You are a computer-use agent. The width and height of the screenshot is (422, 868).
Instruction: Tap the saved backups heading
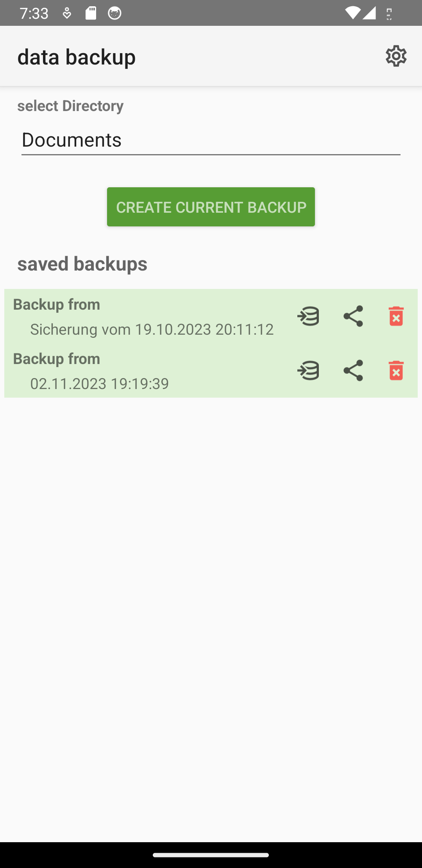(x=82, y=264)
